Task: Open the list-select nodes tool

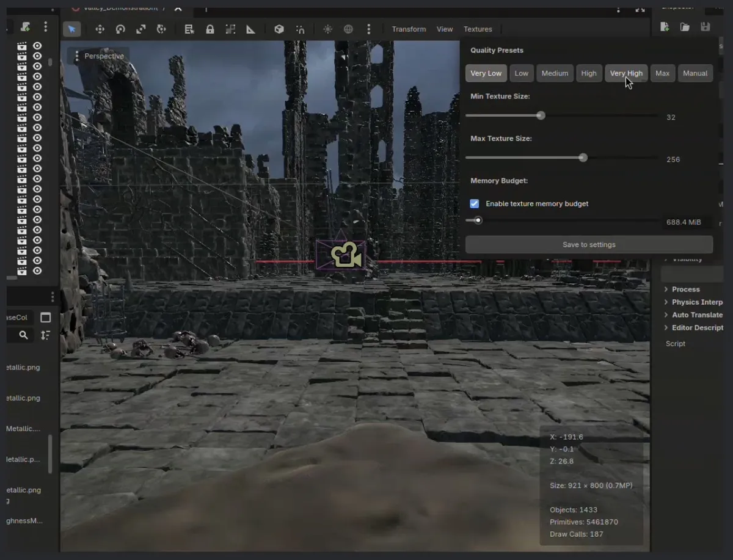Action: click(189, 29)
